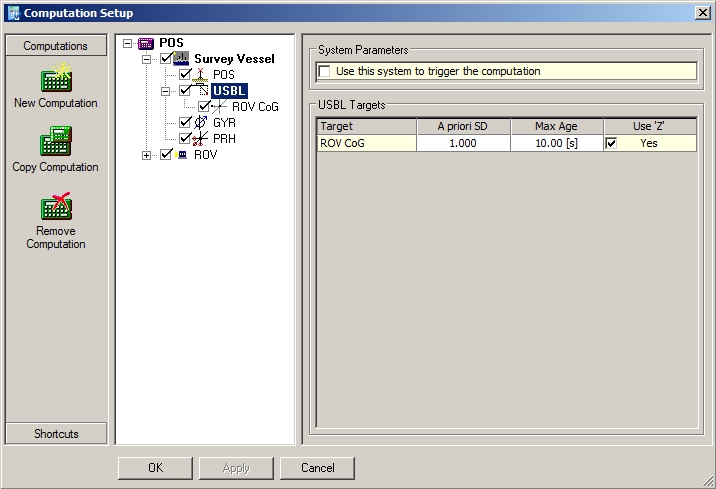Viewport: 716px width, 489px height.
Task: Uncheck the PRH checkbox
Action: (x=185, y=138)
